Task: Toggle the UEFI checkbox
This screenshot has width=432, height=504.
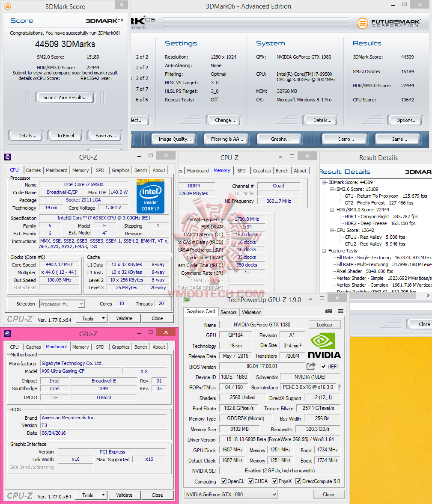Action: click(324, 366)
